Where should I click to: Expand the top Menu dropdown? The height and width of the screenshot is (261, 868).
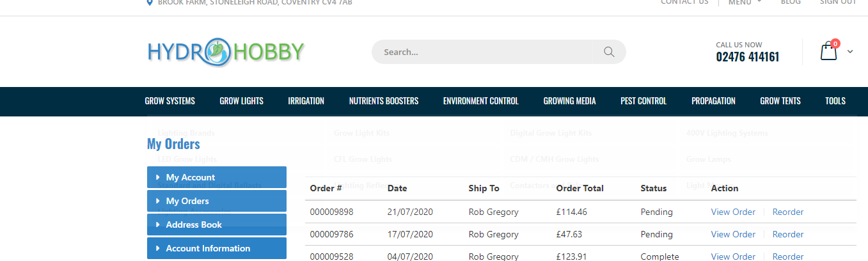[745, 3]
